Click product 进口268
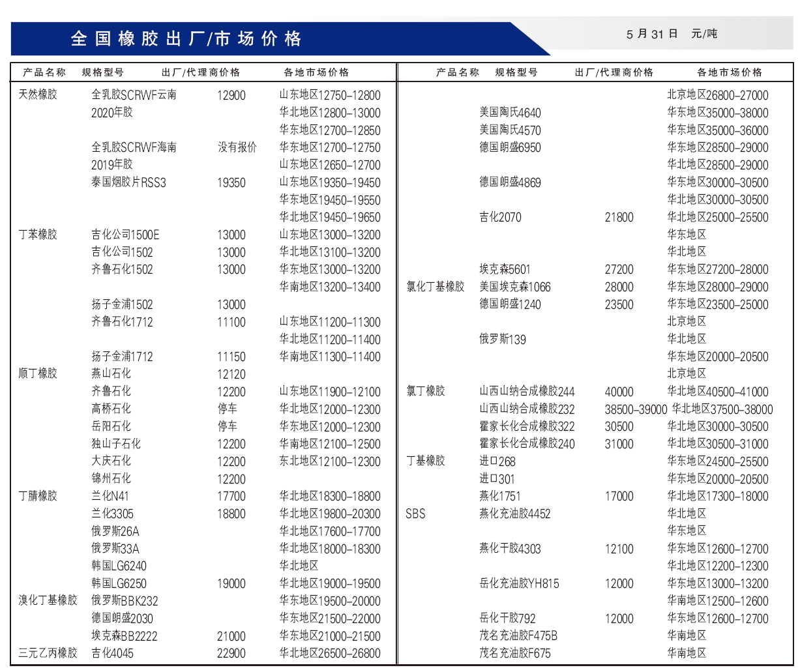This screenshot has width=798, height=672. pyautogui.click(x=497, y=461)
